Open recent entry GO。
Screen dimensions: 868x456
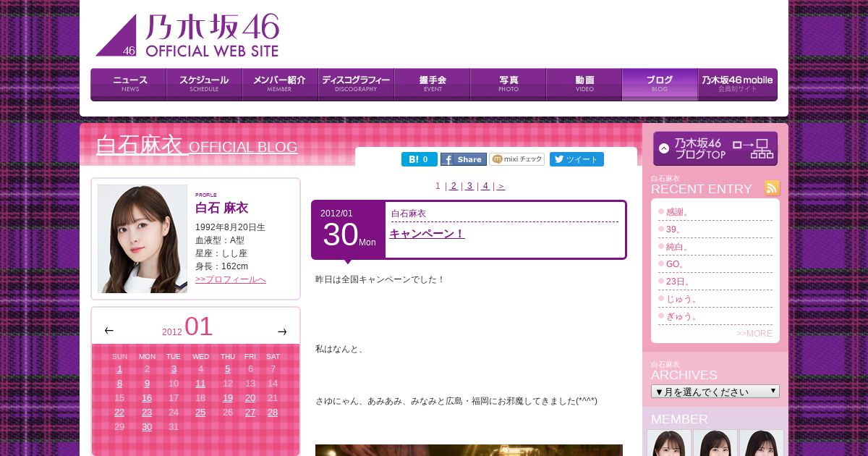[676, 264]
